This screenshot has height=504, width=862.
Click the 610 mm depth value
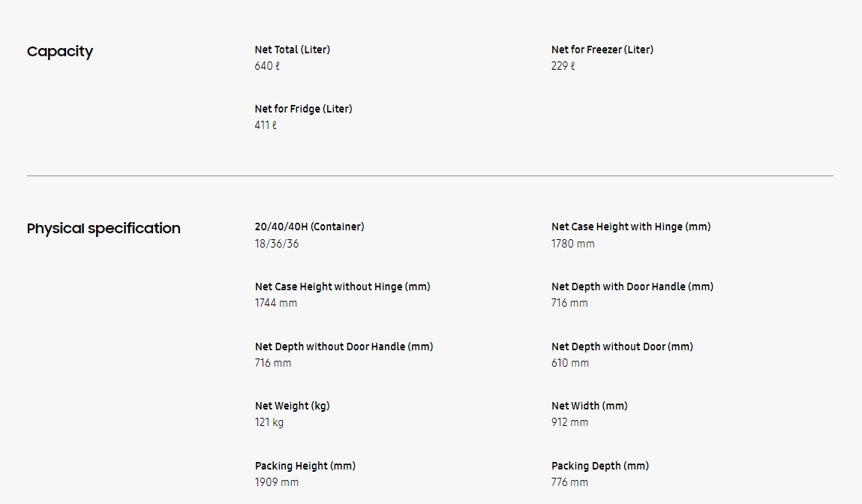coord(570,363)
